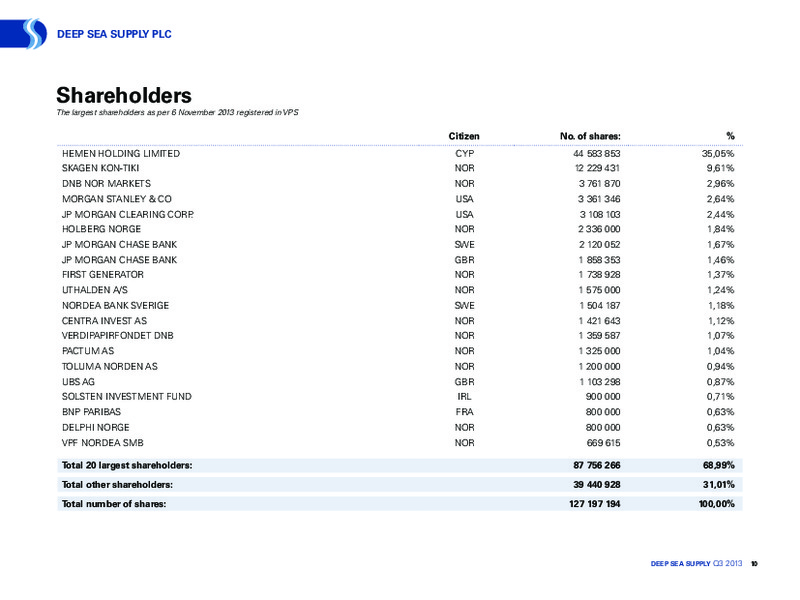Click share count 669 615
The image size is (800, 600).
[x=604, y=443]
